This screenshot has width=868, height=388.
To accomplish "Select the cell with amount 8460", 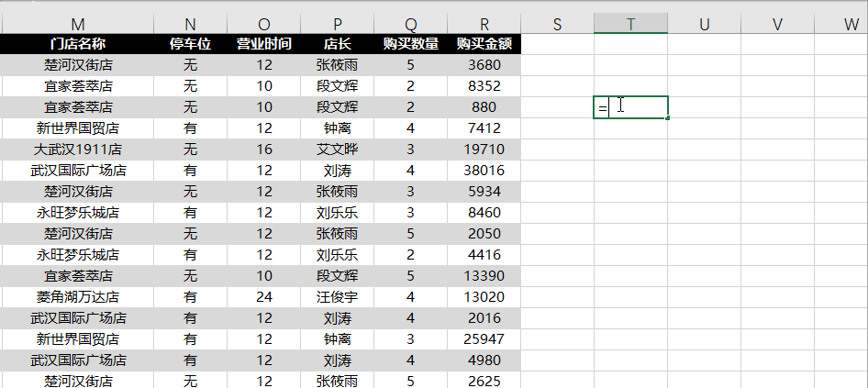I will tap(484, 213).
